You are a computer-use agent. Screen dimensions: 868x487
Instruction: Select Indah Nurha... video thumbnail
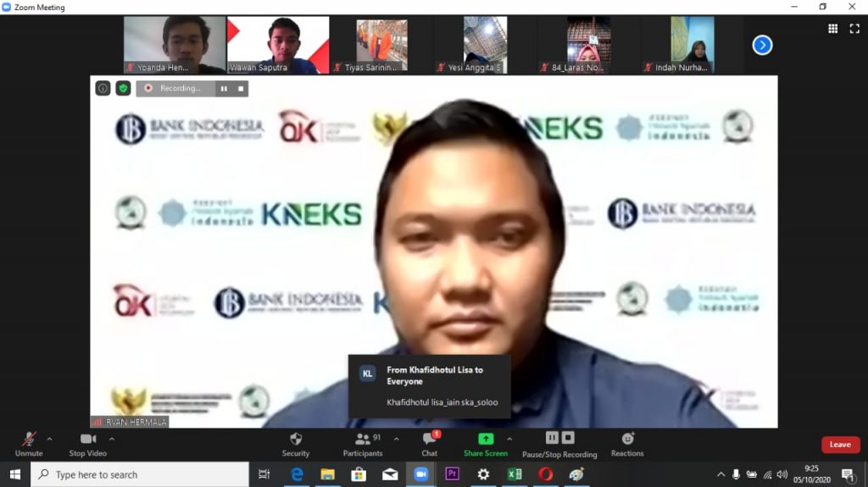coord(692,45)
